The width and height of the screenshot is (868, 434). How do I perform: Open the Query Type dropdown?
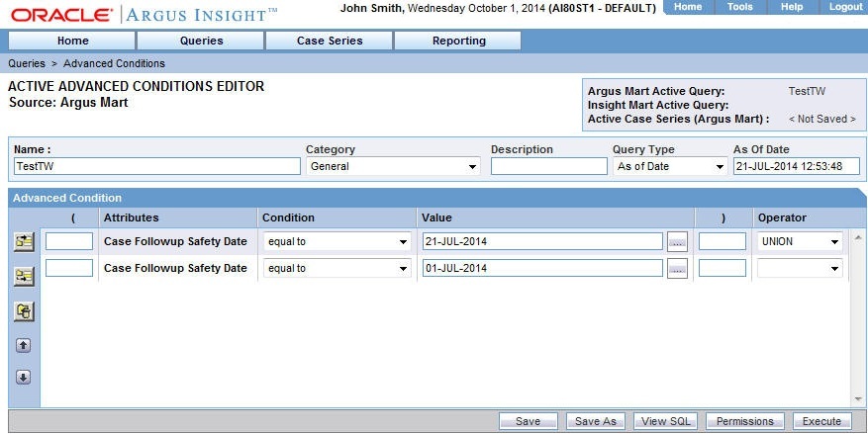[x=670, y=166]
